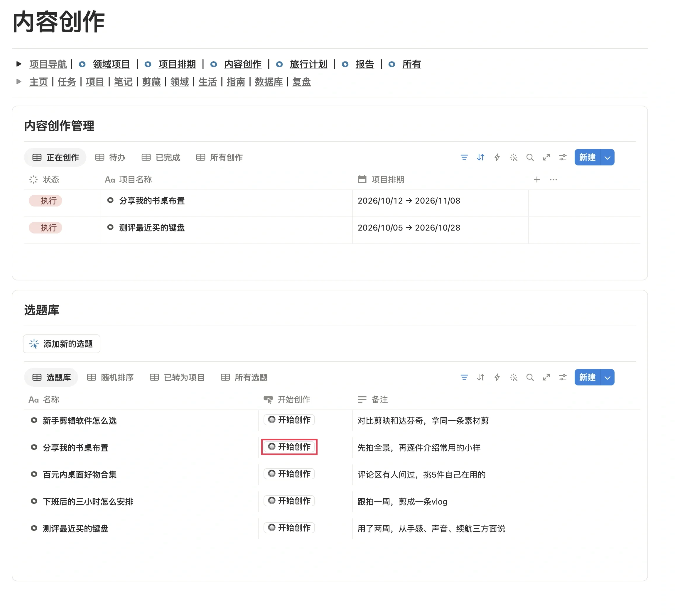Click sparkle AI icon in 选题库 toolbar

[x=513, y=378]
